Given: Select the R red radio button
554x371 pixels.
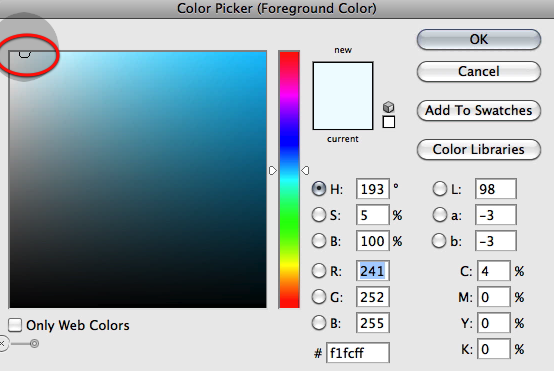Looking at the screenshot, I should click(x=319, y=271).
